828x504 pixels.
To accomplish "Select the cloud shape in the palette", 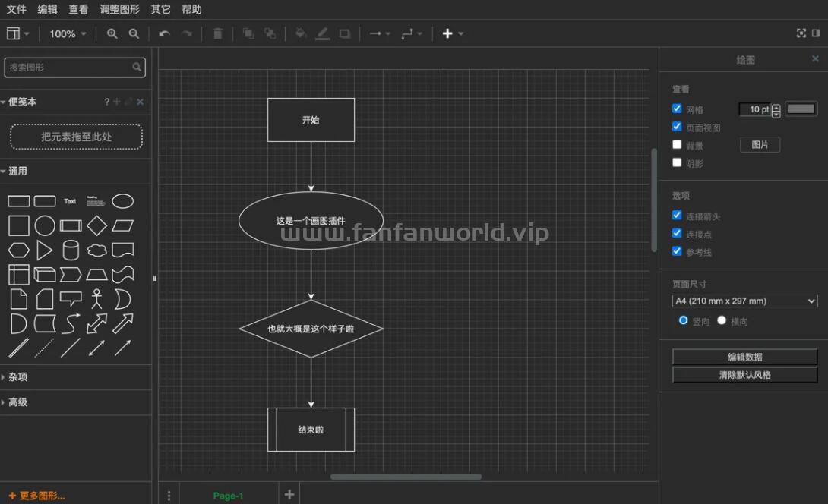I will (x=96, y=250).
